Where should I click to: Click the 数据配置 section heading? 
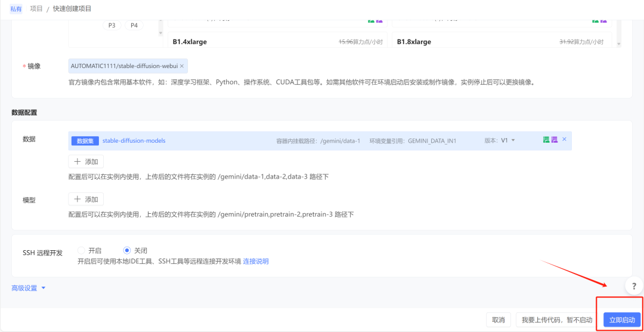click(x=24, y=113)
